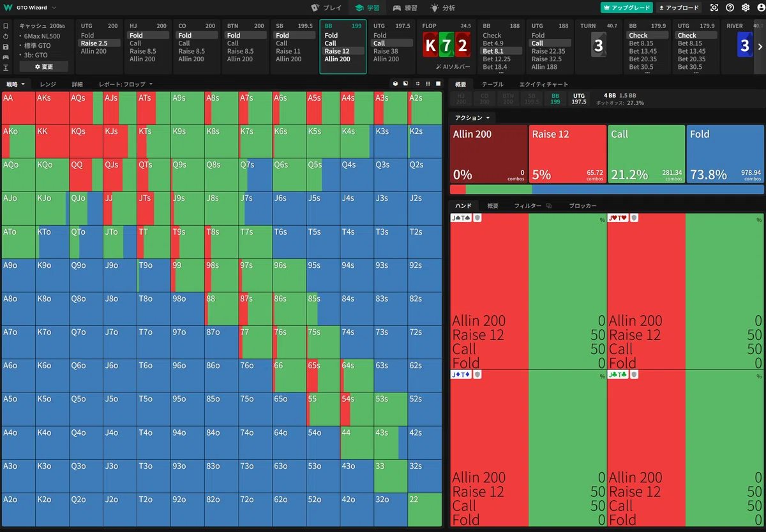Viewport: 766px width, 532px height.
Task: Click the solid square view icon
Action: coord(438,84)
